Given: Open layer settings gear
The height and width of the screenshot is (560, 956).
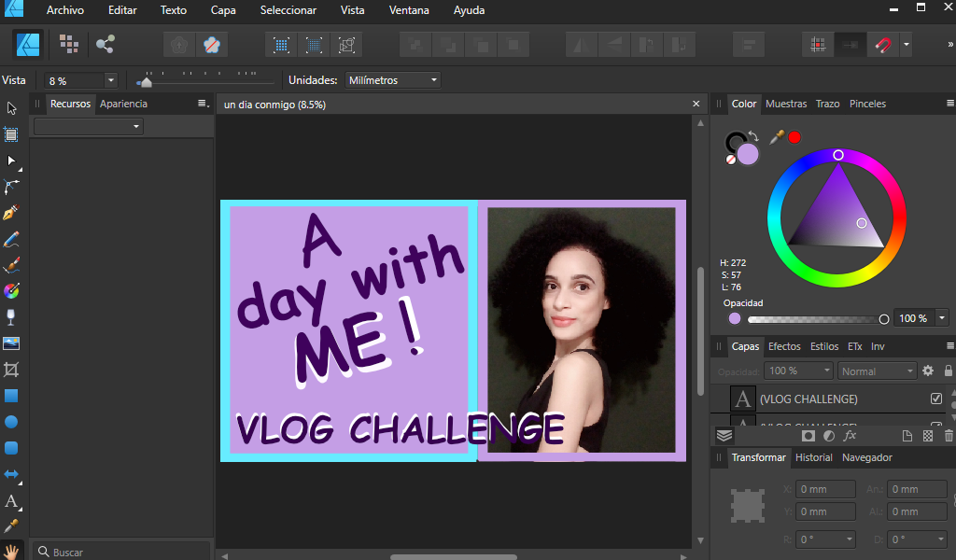Looking at the screenshot, I should coord(928,371).
